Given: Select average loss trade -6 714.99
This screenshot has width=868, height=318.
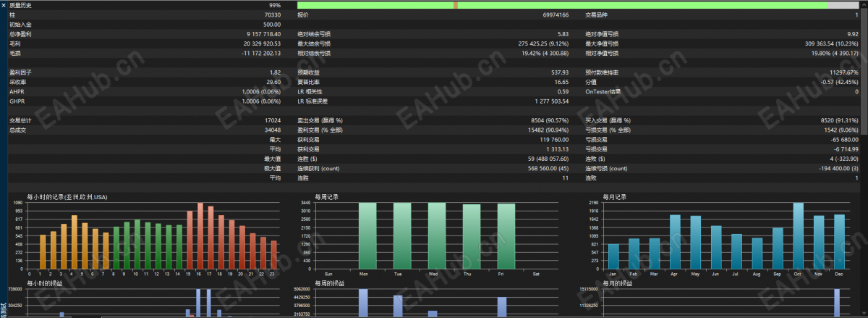Looking at the screenshot, I should tap(846, 148).
